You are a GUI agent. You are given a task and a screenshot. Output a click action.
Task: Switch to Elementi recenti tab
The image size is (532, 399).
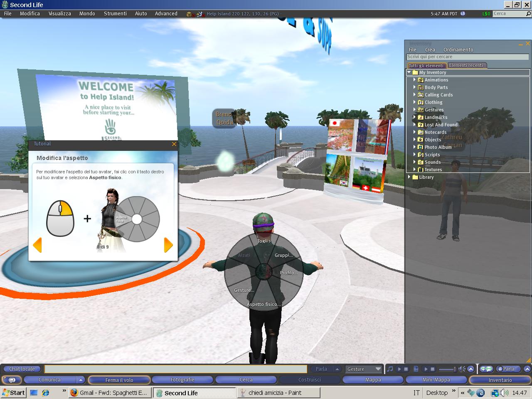pyautogui.click(x=466, y=65)
